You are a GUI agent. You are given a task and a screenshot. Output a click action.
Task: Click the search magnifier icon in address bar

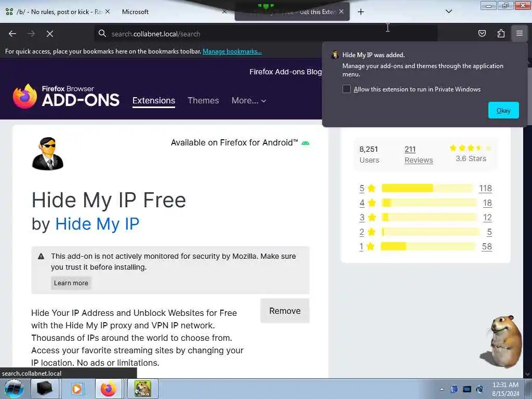click(102, 34)
